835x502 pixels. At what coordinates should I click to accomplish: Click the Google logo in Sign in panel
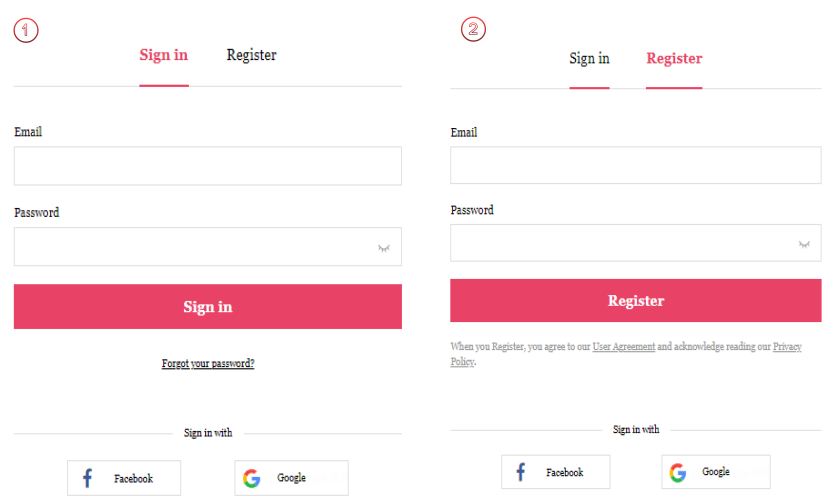(251, 478)
